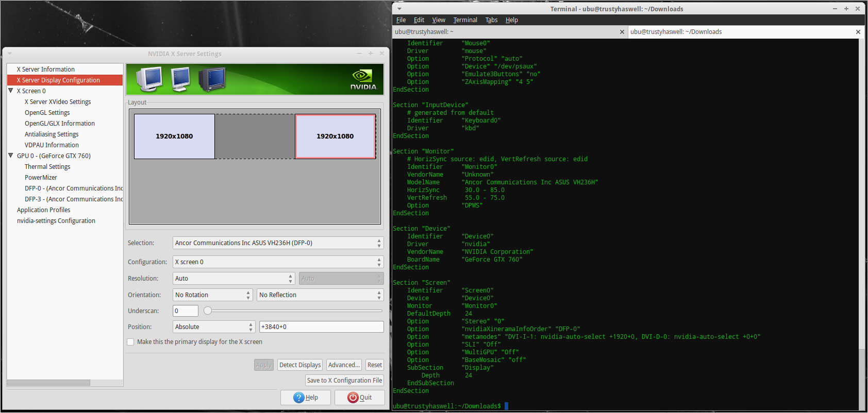This screenshot has width=868, height=413.
Task: Open the No Rotation orientation dropdown
Action: point(213,295)
